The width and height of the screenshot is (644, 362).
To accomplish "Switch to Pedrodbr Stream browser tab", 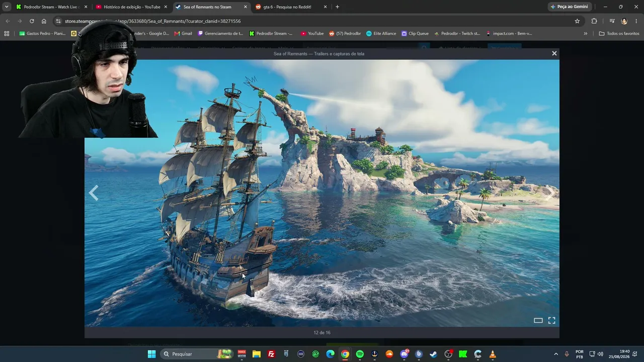I will pos(51,7).
